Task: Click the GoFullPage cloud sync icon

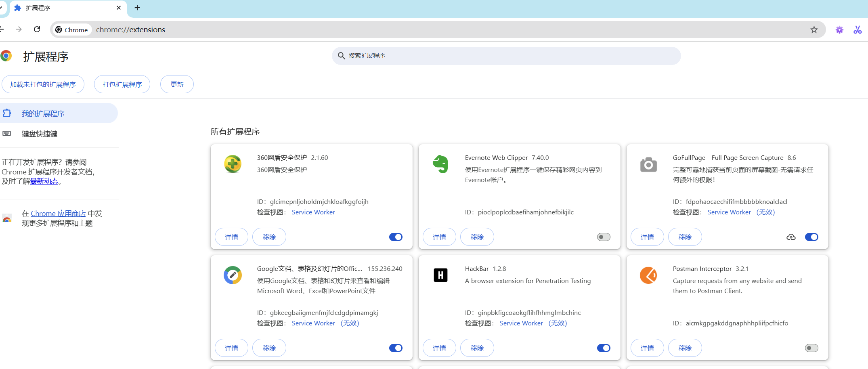Action: click(x=791, y=237)
